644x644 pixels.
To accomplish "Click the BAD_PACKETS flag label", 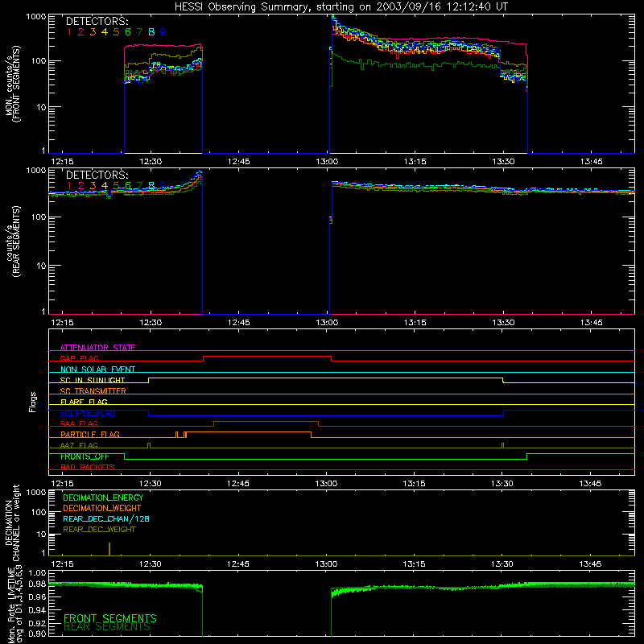I will (88, 467).
